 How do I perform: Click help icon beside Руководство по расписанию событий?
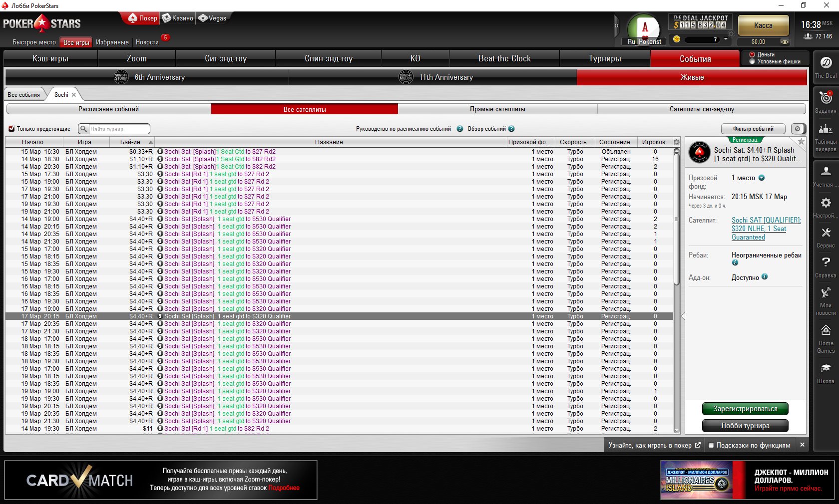[x=460, y=129]
